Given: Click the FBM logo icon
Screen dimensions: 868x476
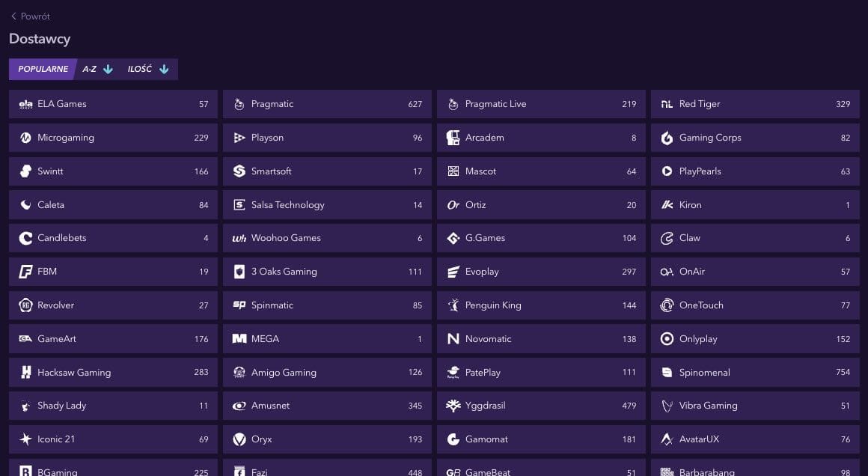Looking at the screenshot, I should tap(25, 272).
